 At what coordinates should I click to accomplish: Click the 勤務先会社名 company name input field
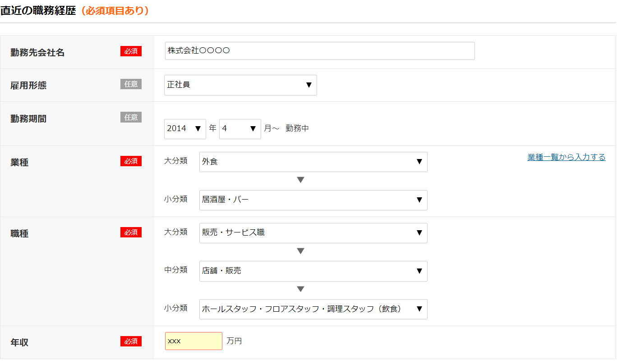click(x=320, y=51)
